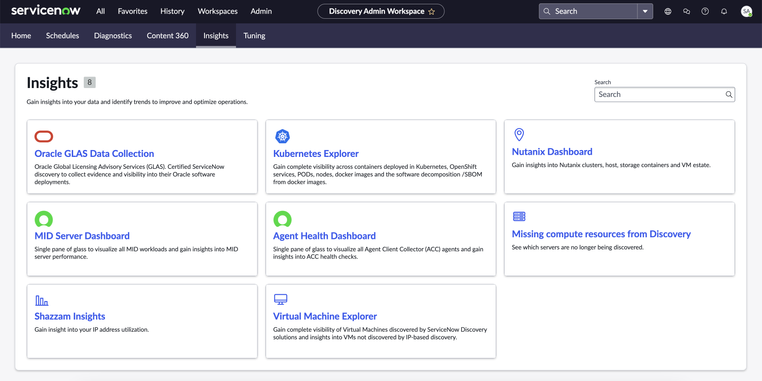Open Nutanix Dashboard link
Screen dimensions: 762x381
(x=552, y=152)
